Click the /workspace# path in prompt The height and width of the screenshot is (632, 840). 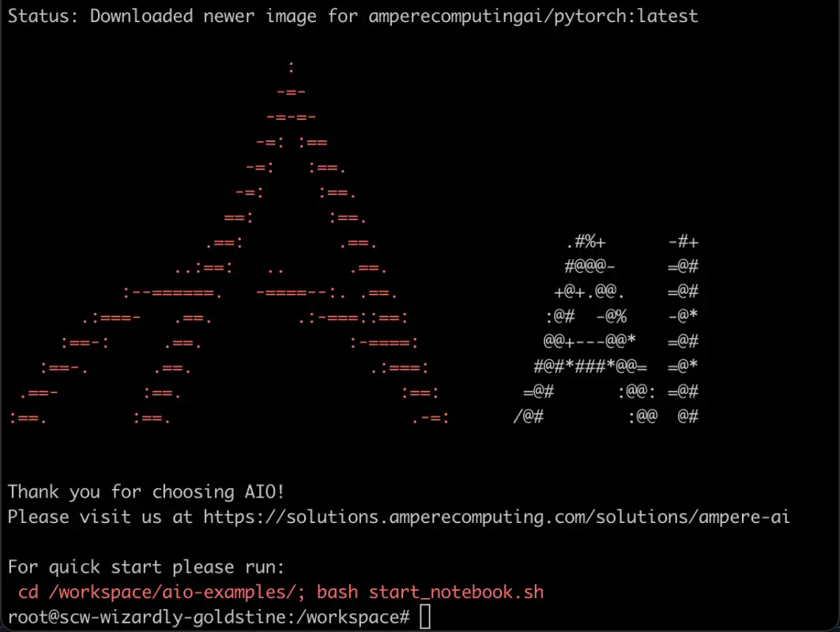(x=352, y=617)
